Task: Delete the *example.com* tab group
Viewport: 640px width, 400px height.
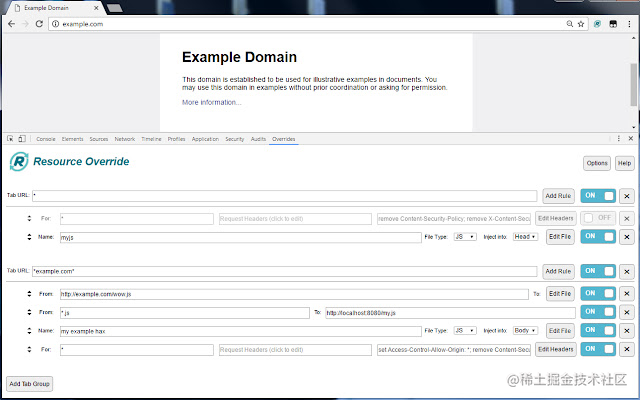Action: (627, 271)
